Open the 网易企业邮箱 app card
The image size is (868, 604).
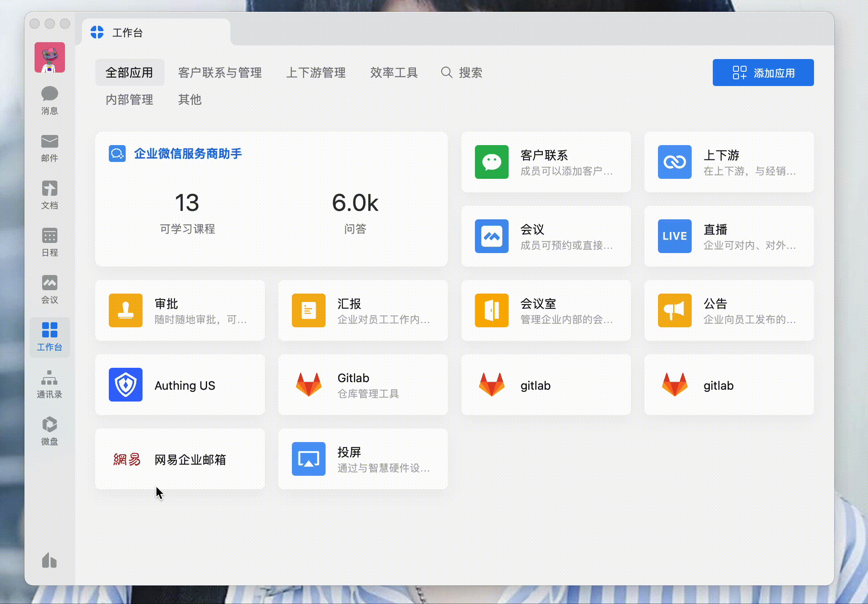pos(180,459)
